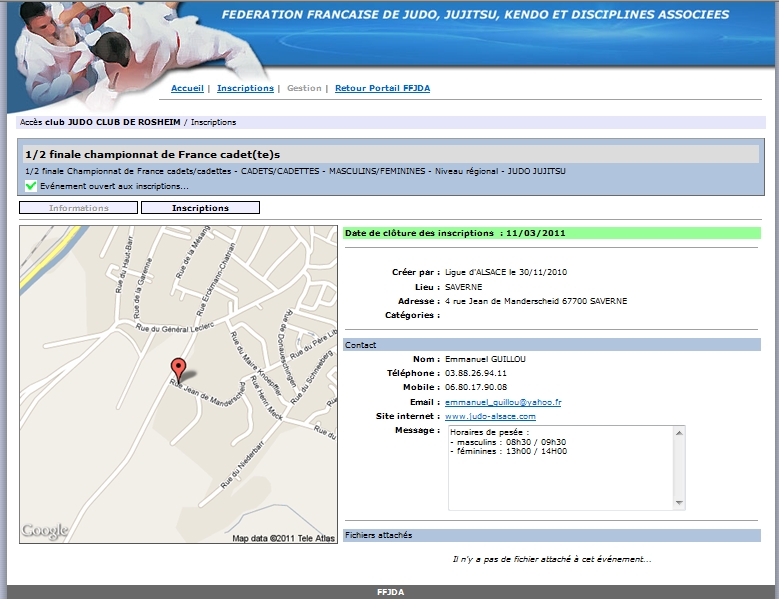Viewport: 779px width, 599px height.
Task: Follow the Retour Portail FFJDA link
Action: click(382, 88)
